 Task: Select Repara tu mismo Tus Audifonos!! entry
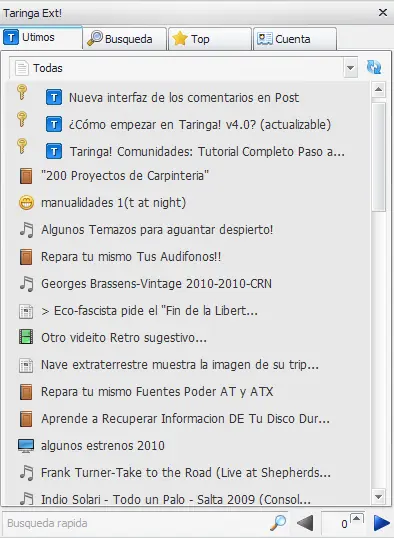pyautogui.click(x=131, y=257)
